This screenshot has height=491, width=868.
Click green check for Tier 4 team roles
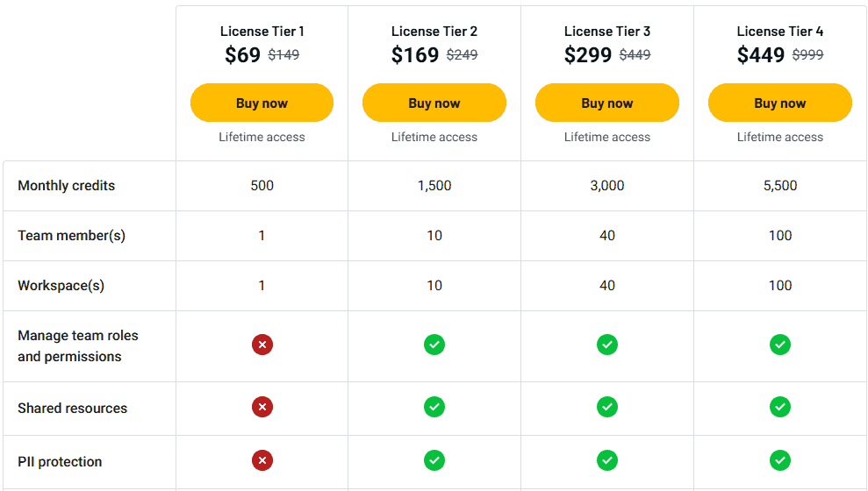(x=780, y=345)
